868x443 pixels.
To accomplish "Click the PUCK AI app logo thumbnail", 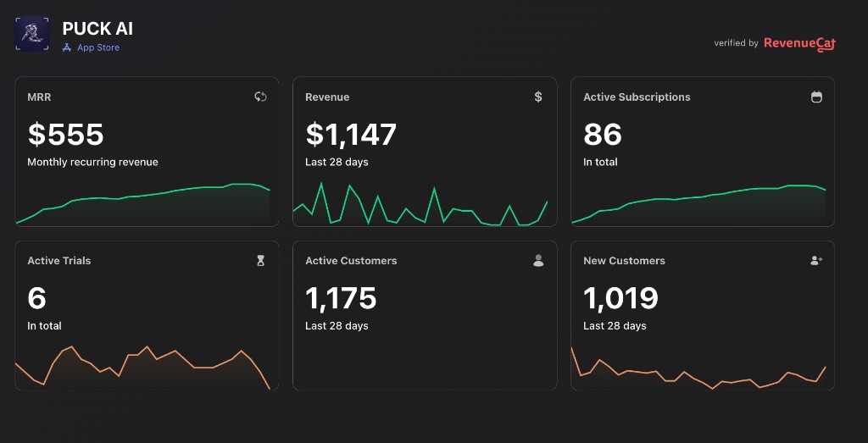I will (x=32, y=34).
